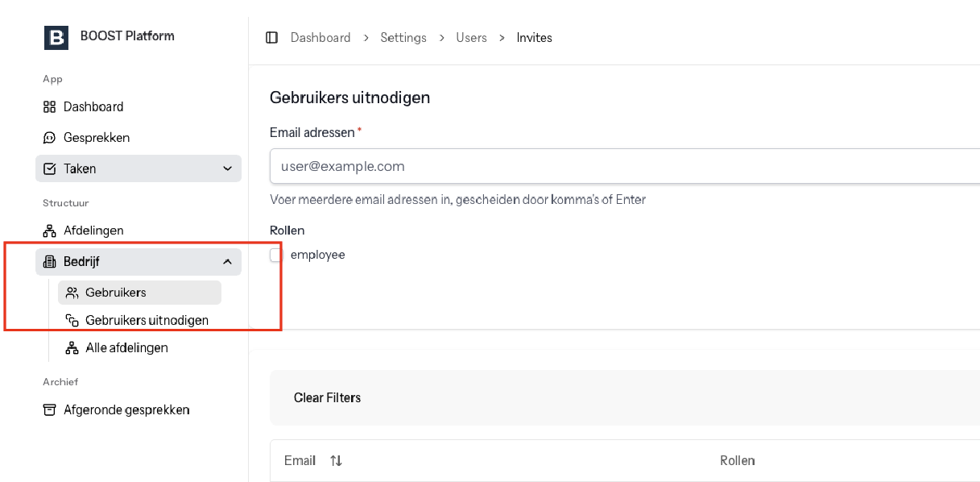Click the Bedrijf building icon

coord(49,261)
